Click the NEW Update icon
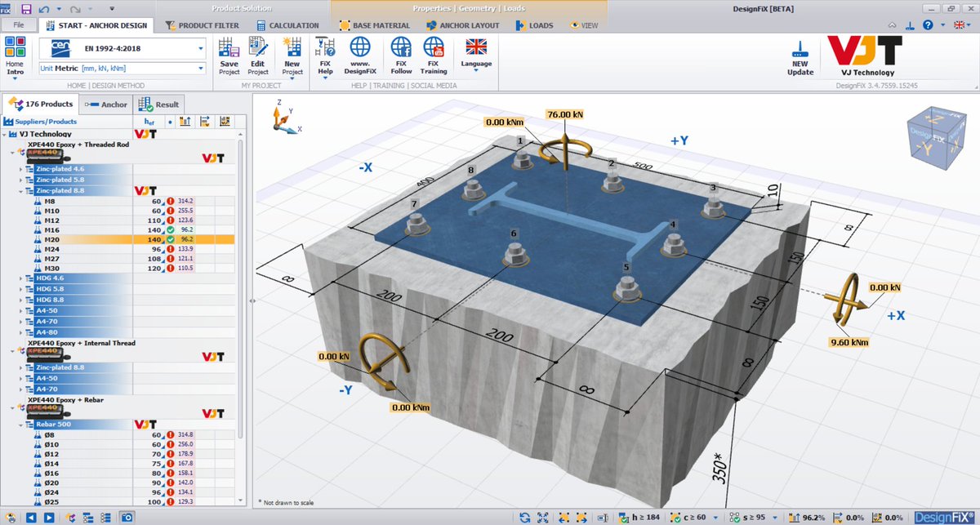The image size is (980, 525). [800, 47]
